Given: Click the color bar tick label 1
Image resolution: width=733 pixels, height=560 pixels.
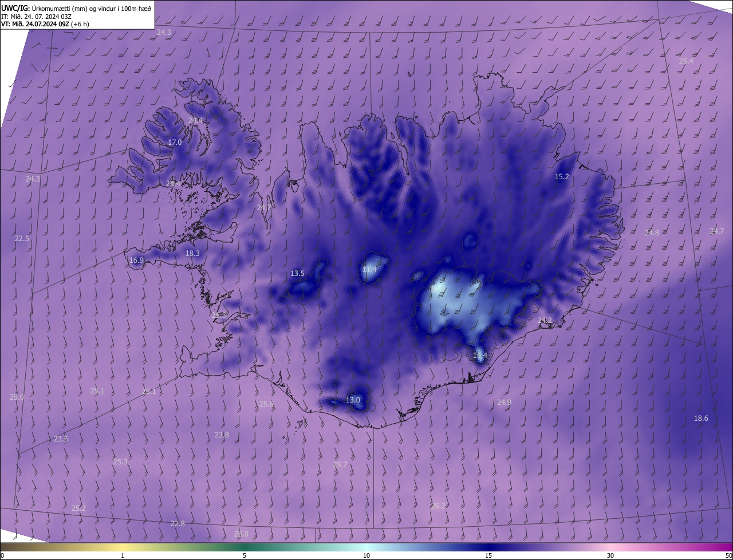Looking at the screenshot, I should [123, 555].
